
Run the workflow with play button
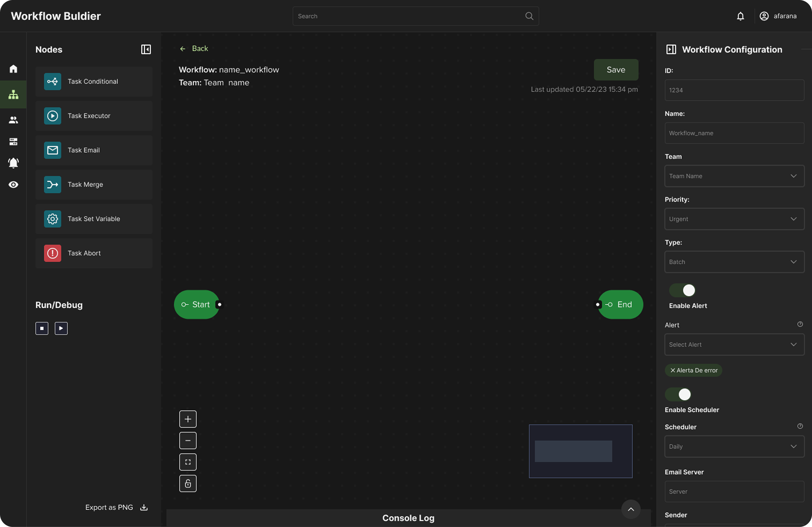click(x=61, y=328)
